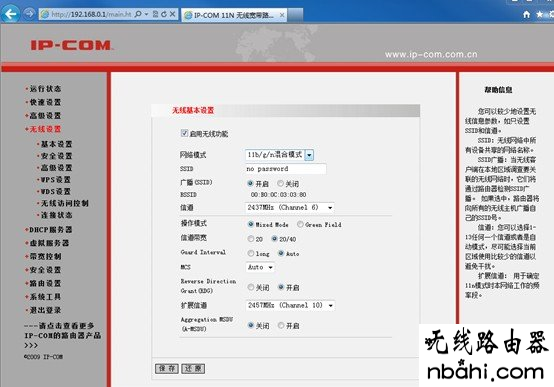
Task: Open the MCS Auto dropdown
Action: [260, 267]
